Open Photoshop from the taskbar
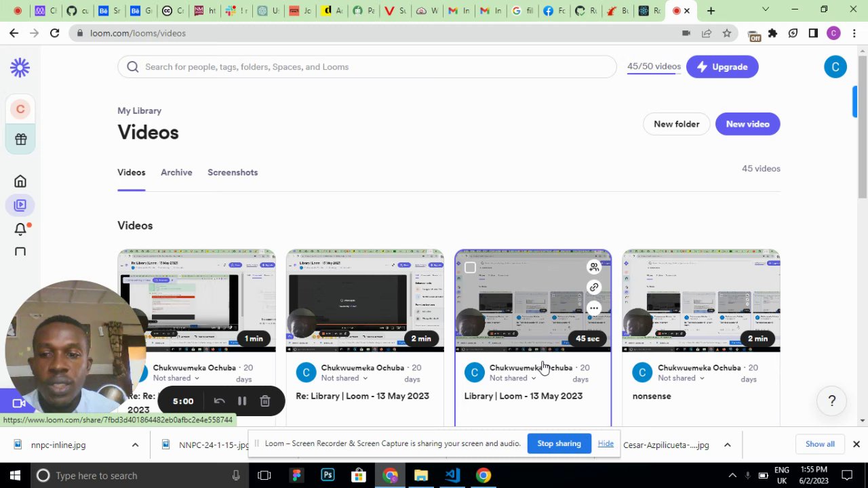 tap(328, 475)
